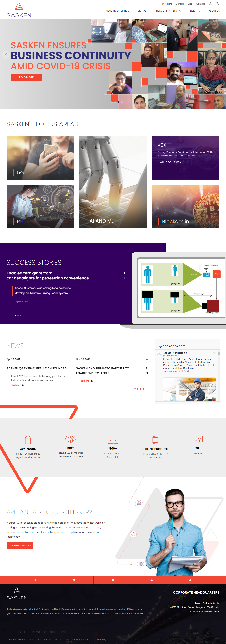Open the globe language selector icon
Viewport: 226px width, 644px height.
[x=210, y=4]
